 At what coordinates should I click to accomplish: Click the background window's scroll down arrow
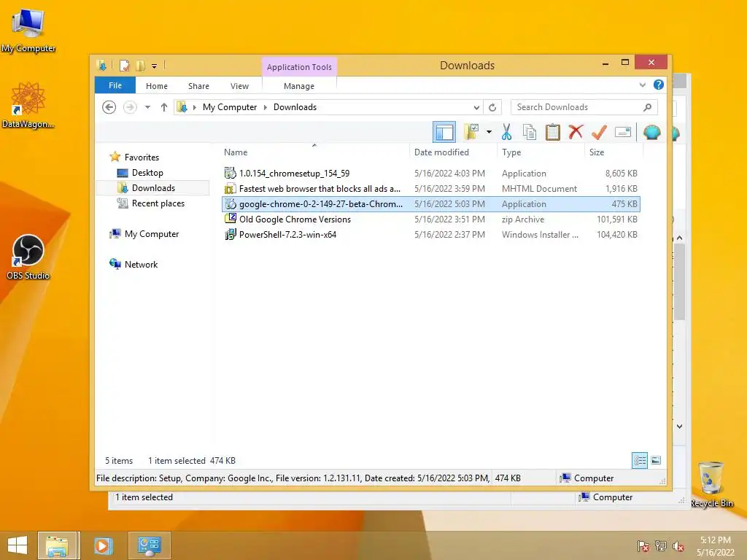pyautogui.click(x=679, y=427)
